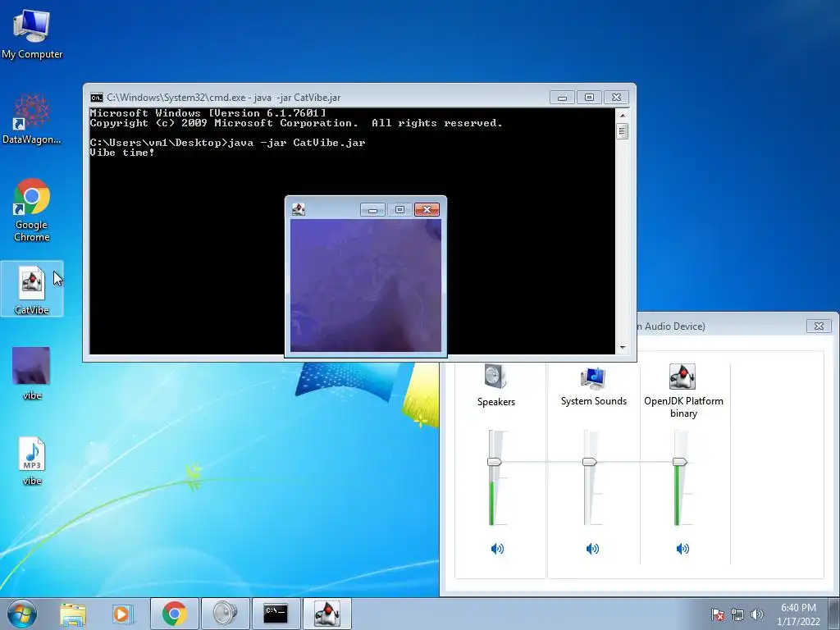840x630 pixels.
Task: Click the 'Vibe time!' output line
Action: tap(122, 153)
